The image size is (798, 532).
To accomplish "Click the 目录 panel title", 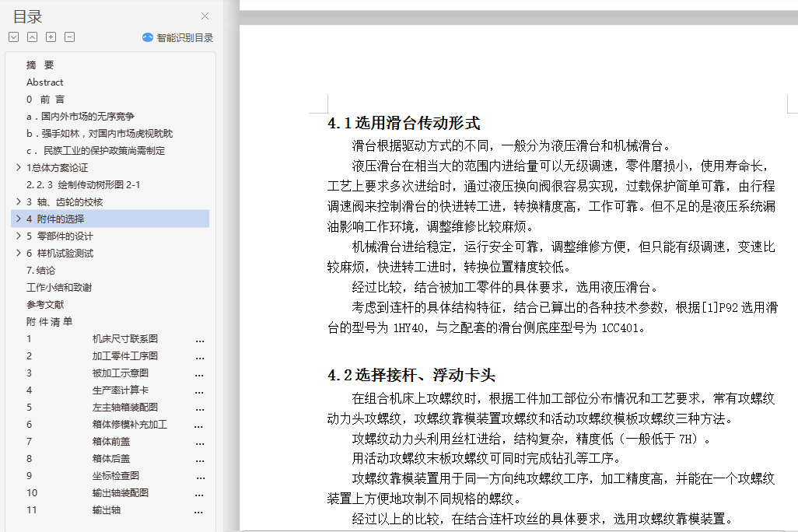I will coord(27,17).
